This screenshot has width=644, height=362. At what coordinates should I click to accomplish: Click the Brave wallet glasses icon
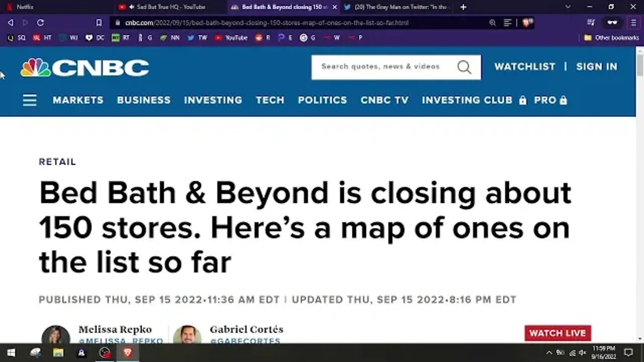[612, 23]
